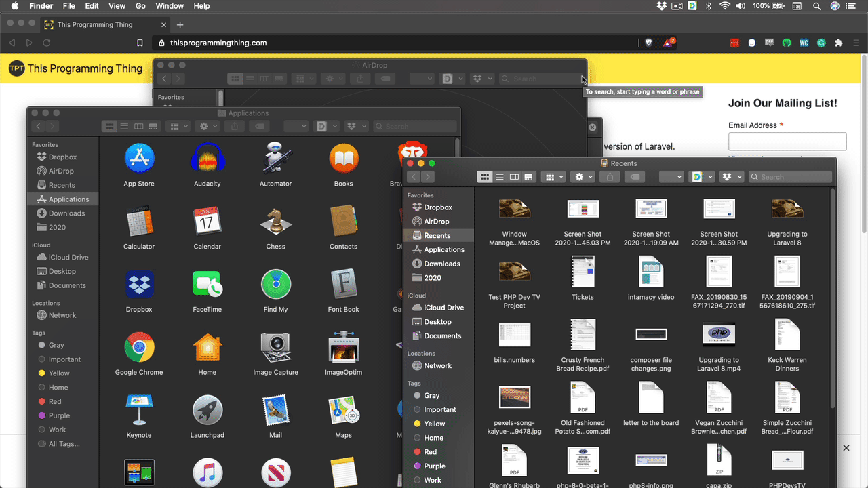This screenshot has height=488, width=868.
Task: Click the Dropbox icon in the menu bar
Action: [x=661, y=5]
